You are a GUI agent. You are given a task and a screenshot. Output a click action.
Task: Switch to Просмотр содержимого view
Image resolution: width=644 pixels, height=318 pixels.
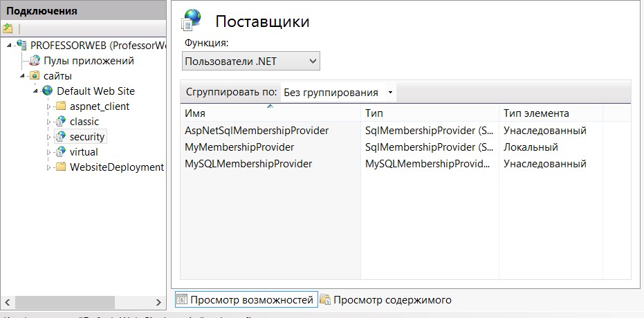point(386,300)
